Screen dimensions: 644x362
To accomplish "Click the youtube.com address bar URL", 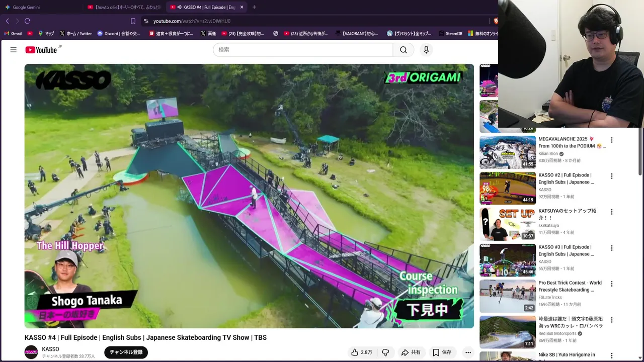I will 192,21.
